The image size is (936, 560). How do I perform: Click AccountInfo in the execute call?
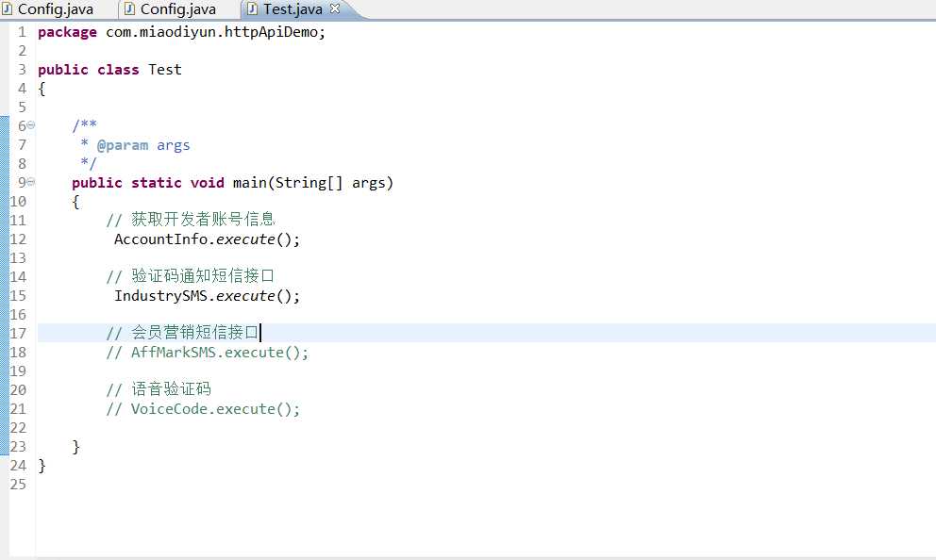160,239
